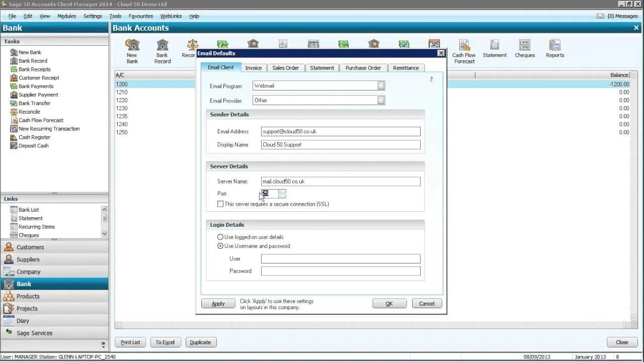Select Use Username and password option
This screenshot has height=362, width=644.
[220, 246]
